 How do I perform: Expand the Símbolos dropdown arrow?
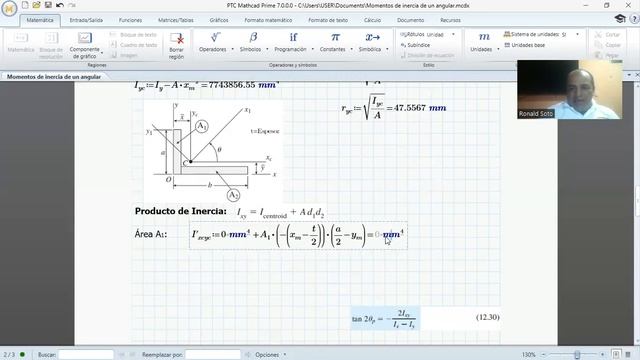(267, 49)
